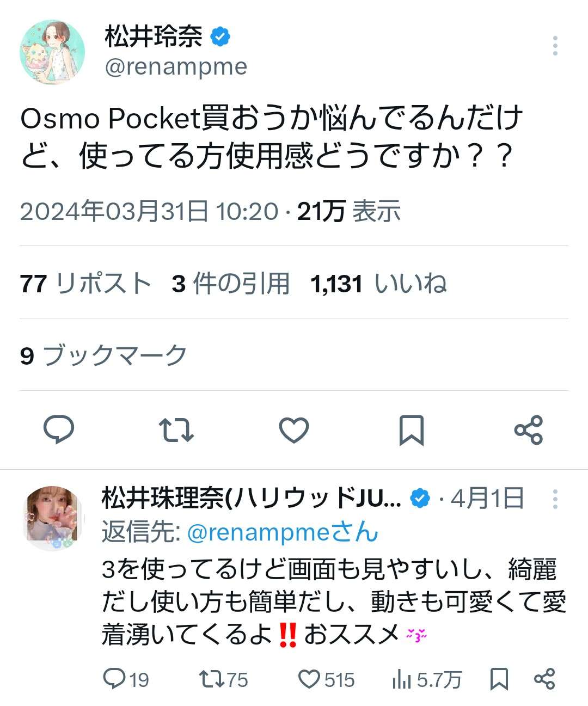Tap the reply icon under main tweet

tap(59, 430)
